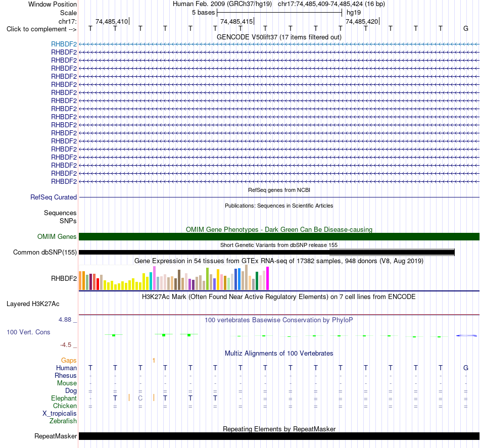This screenshot has width=480, height=448.
Task: Click the G base in the top sequence row
Action: coord(466,28)
